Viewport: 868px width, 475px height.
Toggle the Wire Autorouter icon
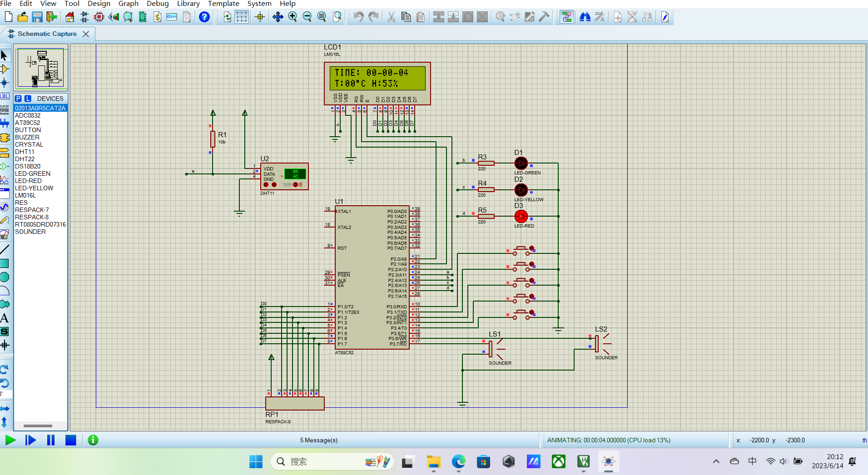[566, 17]
